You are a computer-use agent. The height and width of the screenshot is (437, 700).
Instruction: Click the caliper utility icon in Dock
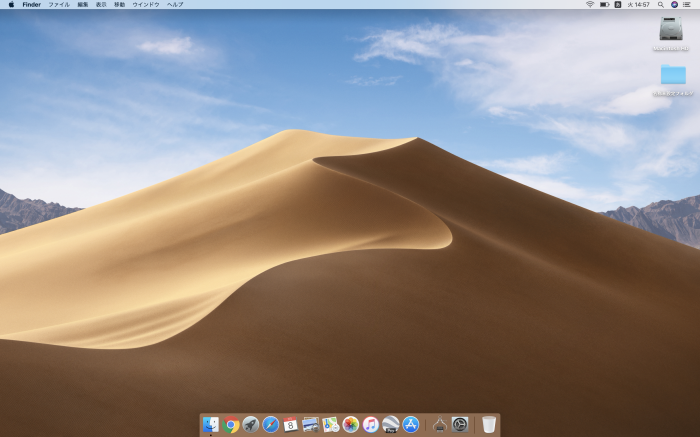[x=440, y=425]
